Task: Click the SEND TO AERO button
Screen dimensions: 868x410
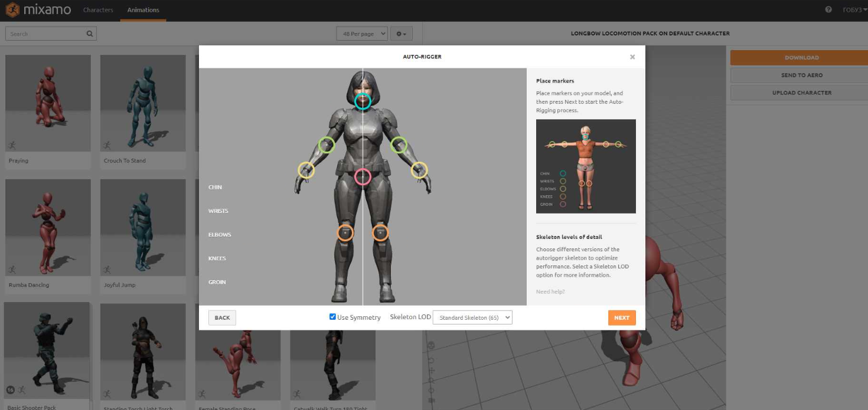Action: coord(801,75)
